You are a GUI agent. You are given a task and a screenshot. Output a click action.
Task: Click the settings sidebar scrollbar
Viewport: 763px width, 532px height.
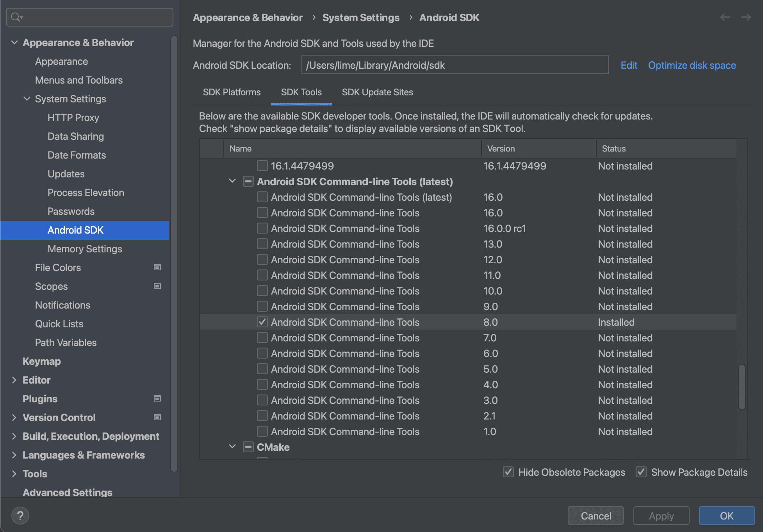(x=174, y=254)
